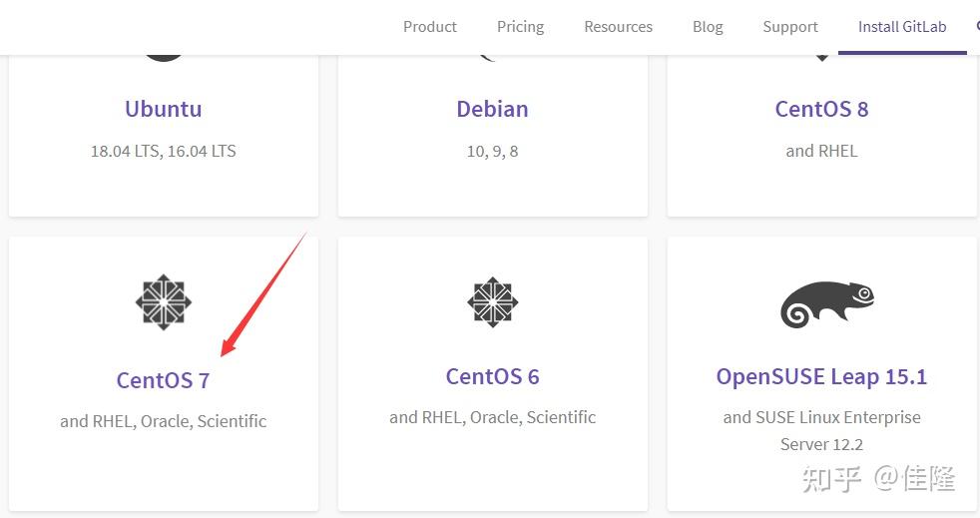Navigate to the Blog

(708, 27)
